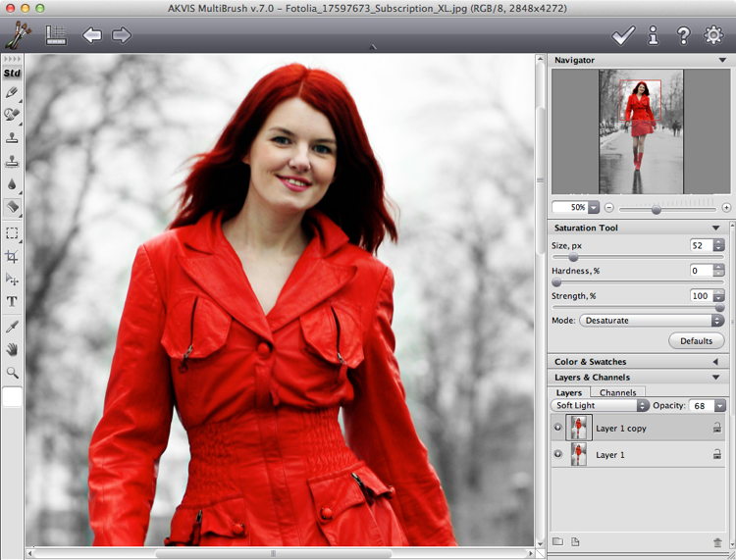
Task: Click the Size px input field
Action: pyautogui.click(x=700, y=245)
